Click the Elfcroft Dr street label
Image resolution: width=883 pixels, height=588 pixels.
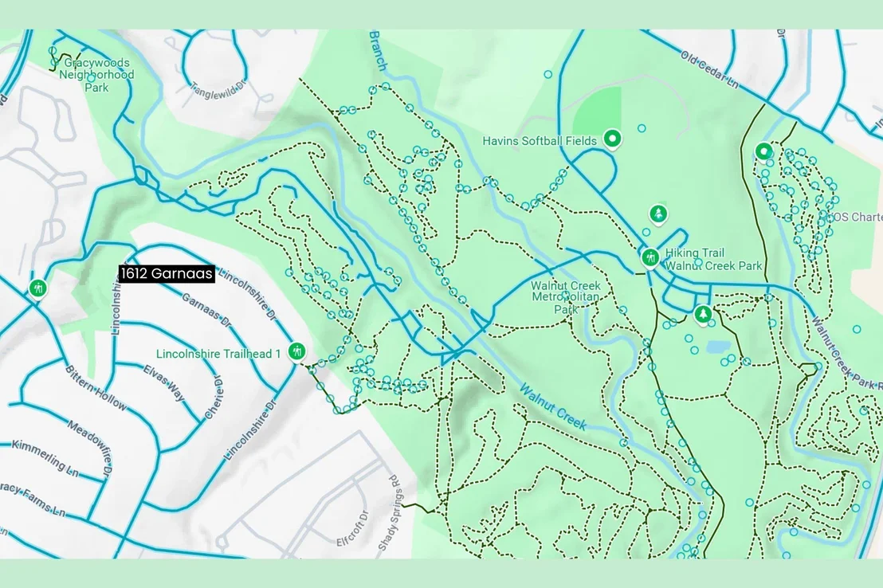pyautogui.click(x=352, y=528)
